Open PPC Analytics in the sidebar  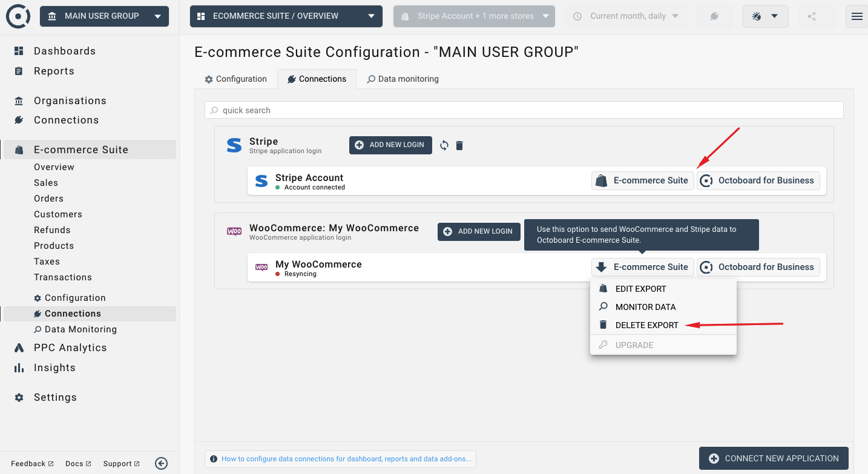tap(70, 347)
